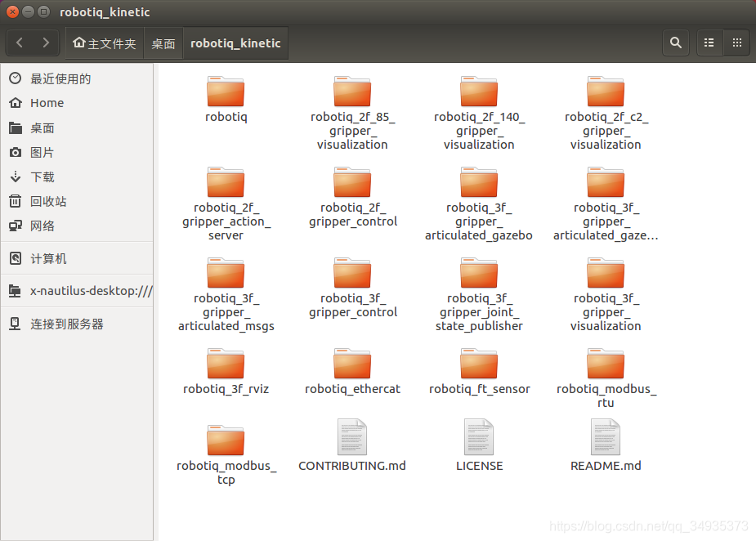Open 最近使用的 in sidebar
Screen dimensions: 756x541
pos(77,78)
